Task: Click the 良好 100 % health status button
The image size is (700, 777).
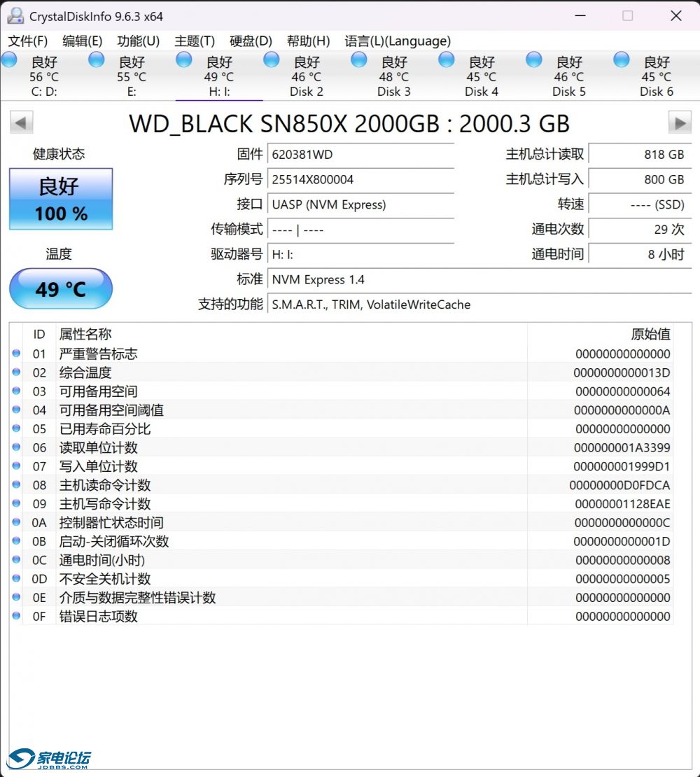Action: tap(61, 199)
